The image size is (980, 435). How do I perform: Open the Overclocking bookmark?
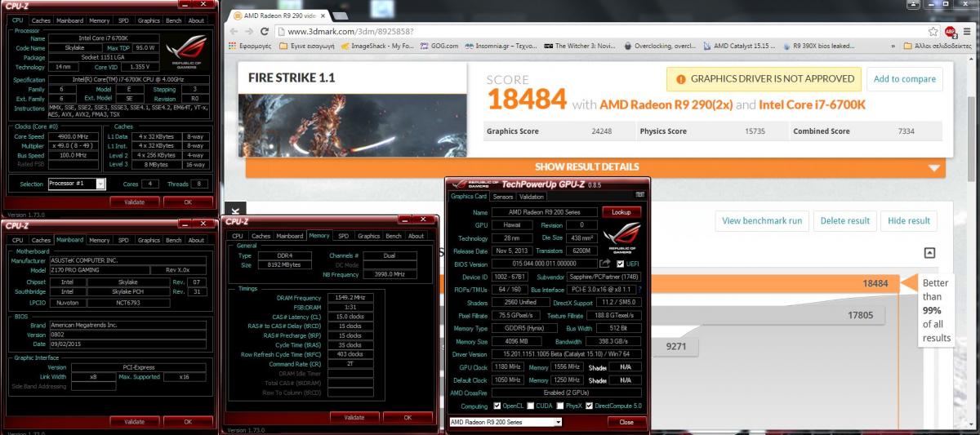pyautogui.click(x=660, y=47)
